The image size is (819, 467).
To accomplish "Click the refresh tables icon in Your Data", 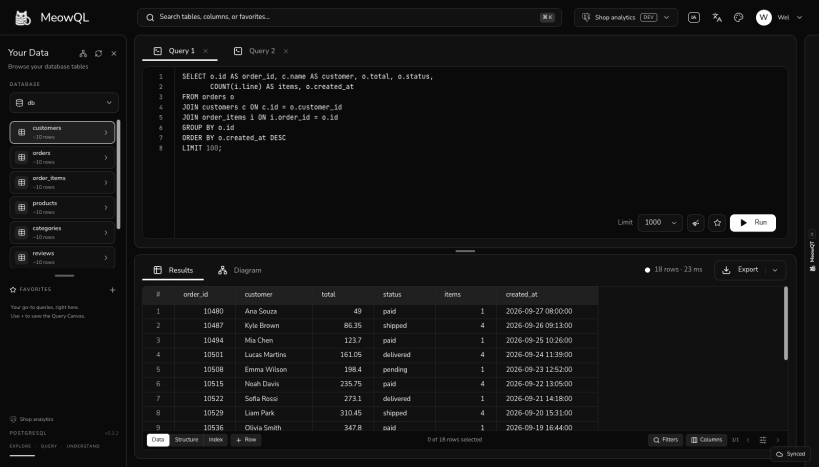I will 98,53.
